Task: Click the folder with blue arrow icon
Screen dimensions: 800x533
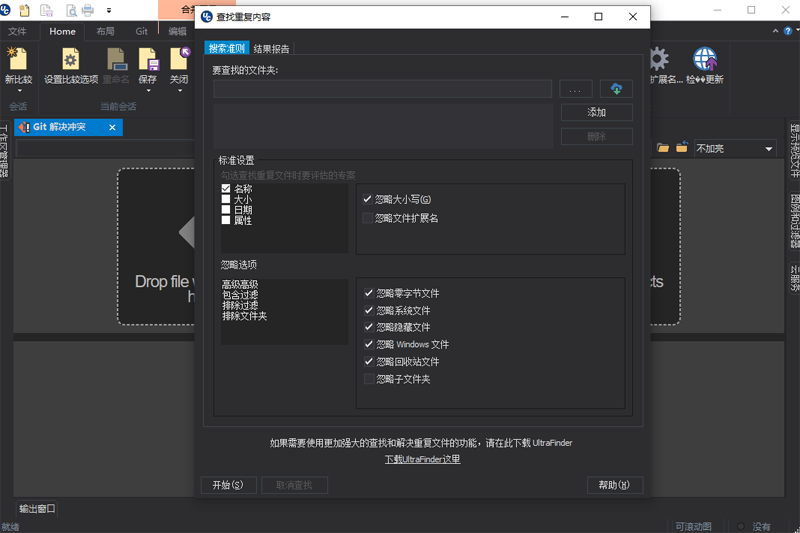Action: [x=682, y=147]
